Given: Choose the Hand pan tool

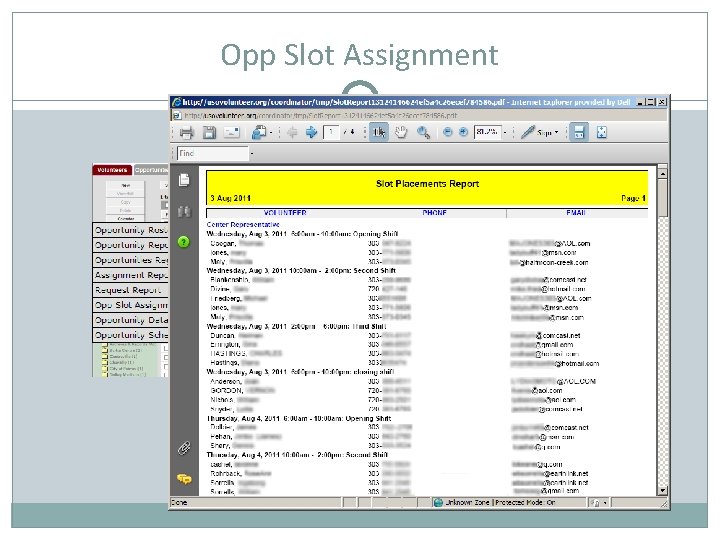Looking at the screenshot, I should pyautogui.click(x=401, y=133).
